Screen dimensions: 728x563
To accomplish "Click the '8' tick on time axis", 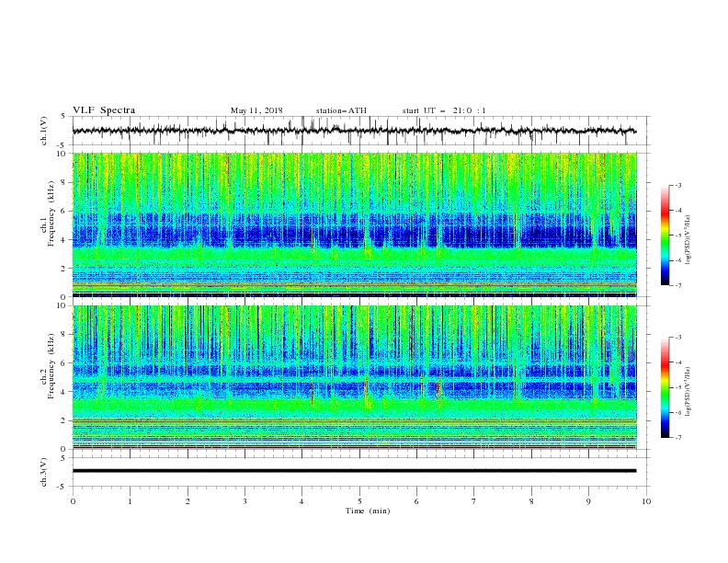I will pyautogui.click(x=531, y=501).
